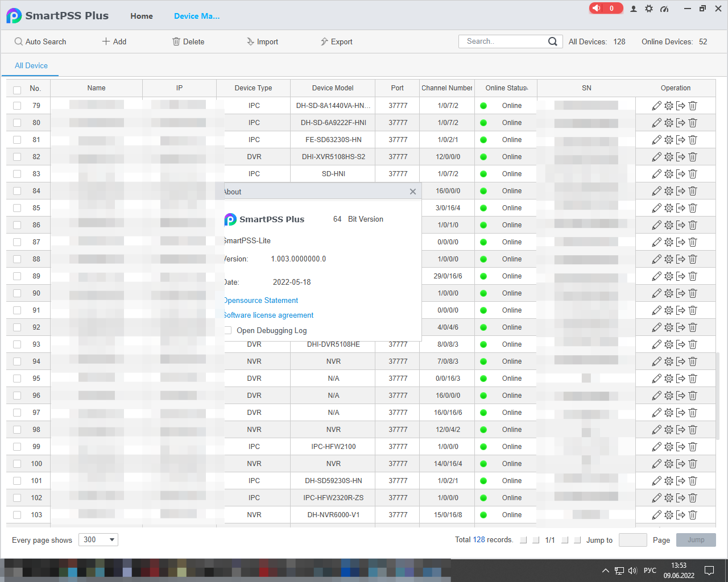This screenshot has height=582, width=728.
Task: Open the Every page shows 300 dropdown
Action: 98,539
